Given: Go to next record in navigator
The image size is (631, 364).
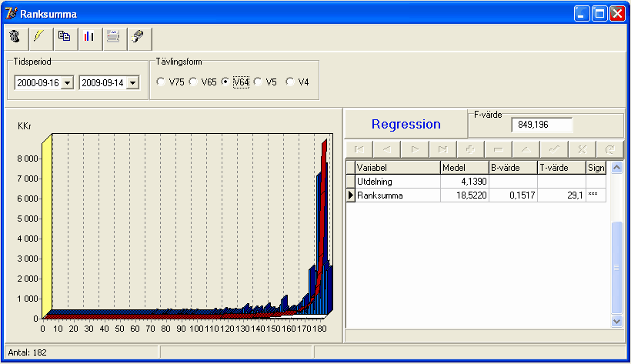Looking at the screenshot, I should tap(415, 149).
